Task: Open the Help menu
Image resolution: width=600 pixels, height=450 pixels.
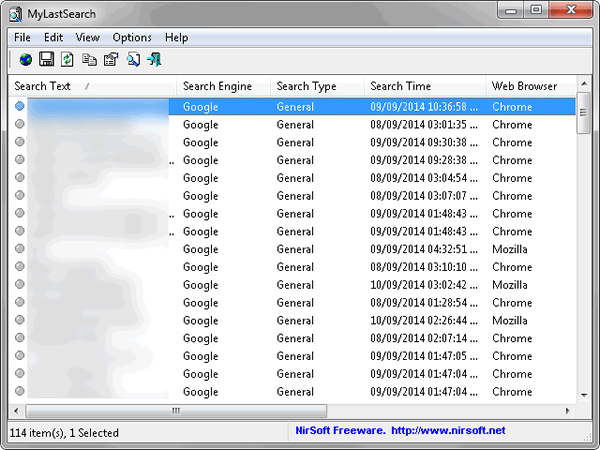Action: [176, 38]
